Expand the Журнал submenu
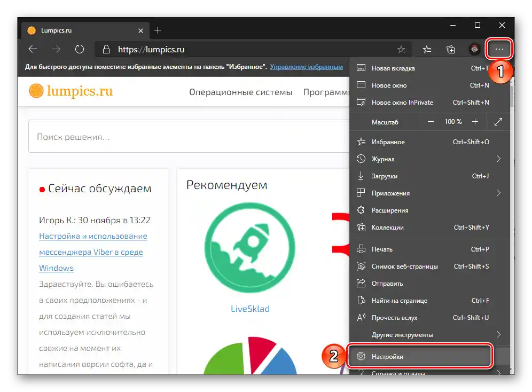Viewport: 532px width, 392px height. click(429, 159)
